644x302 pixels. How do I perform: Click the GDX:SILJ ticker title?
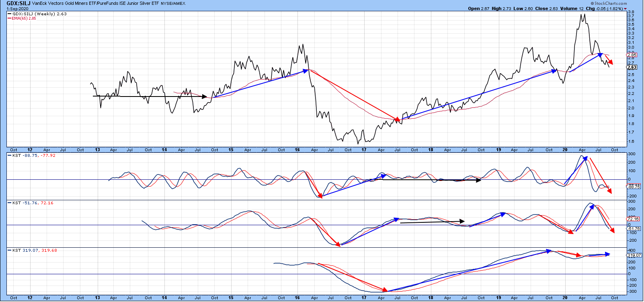coord(18,3)
